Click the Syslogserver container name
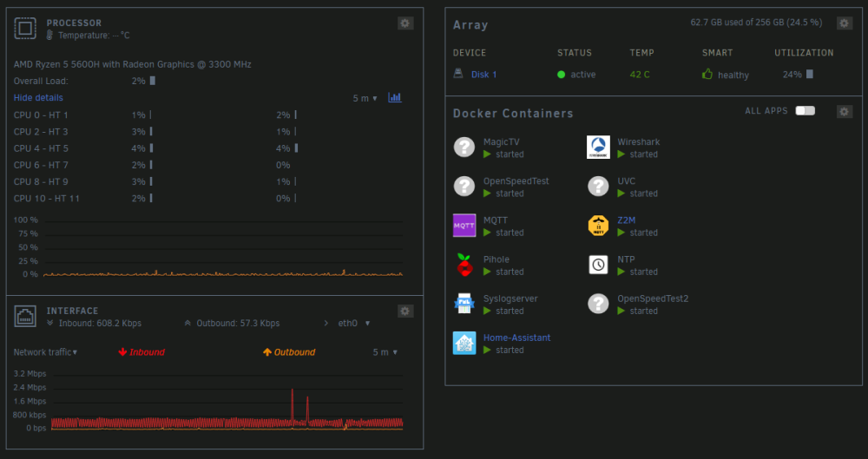 (510, 298)
